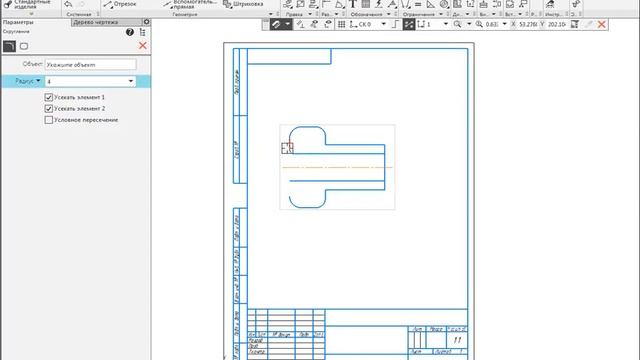Expand the Обозначения group dropdown
640x360 pixels.
pyautogui.click(x=389, y=14)
